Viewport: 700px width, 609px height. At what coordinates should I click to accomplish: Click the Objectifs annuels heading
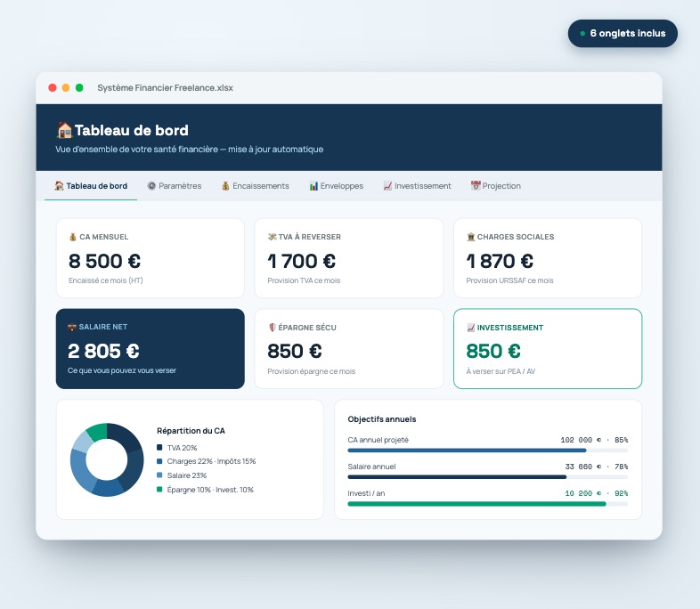tap(382, 419)
